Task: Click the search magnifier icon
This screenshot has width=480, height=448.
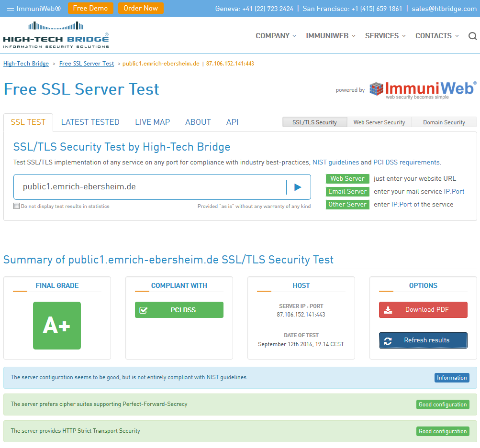Action: (473, 36)
